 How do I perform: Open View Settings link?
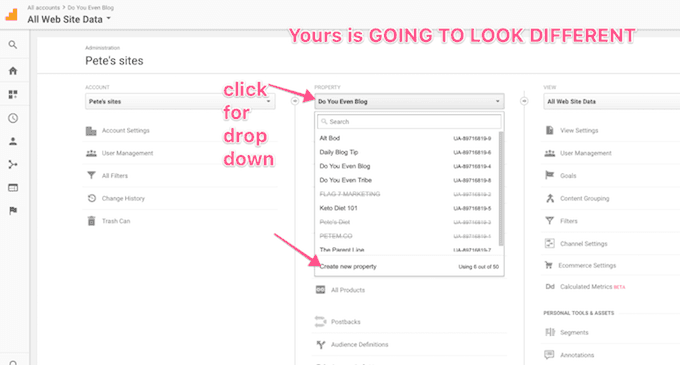pos(579,130)
